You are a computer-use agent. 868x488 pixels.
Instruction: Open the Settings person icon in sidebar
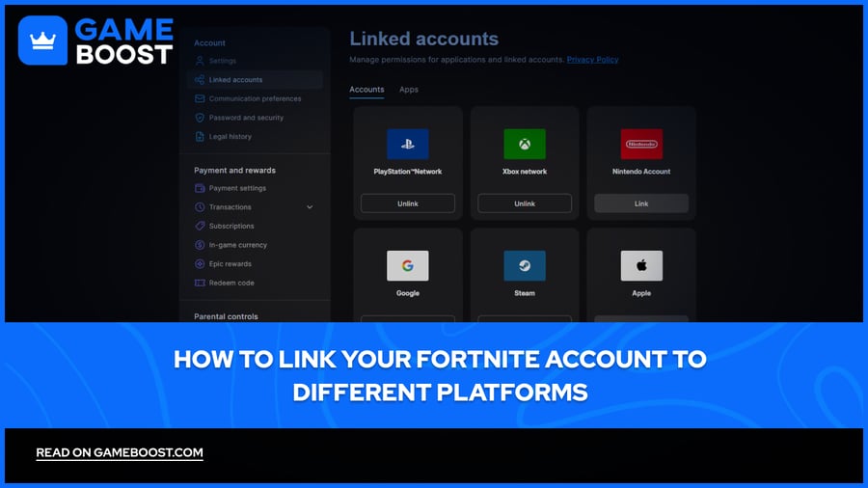pyautogui.click(x=200, y=61)
